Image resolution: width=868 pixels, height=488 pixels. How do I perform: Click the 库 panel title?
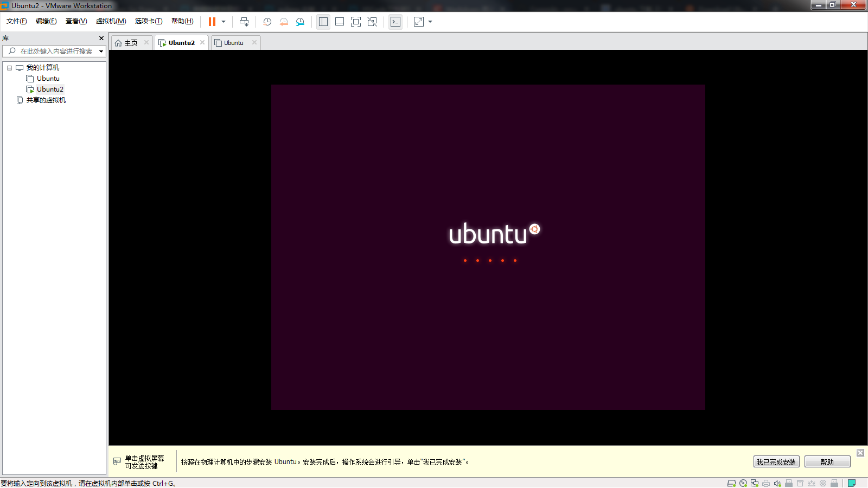point(5,38)
